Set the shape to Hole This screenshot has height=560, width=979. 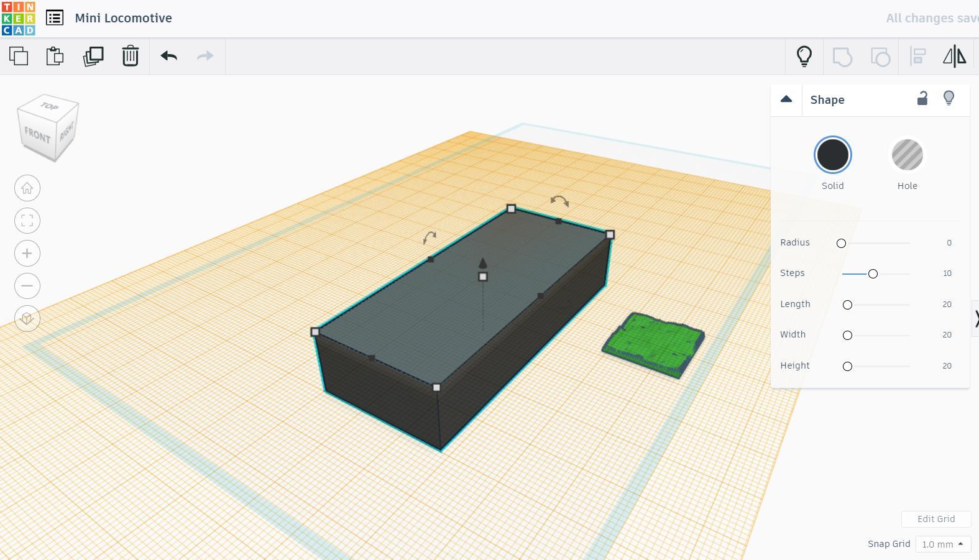tap(908, 155)
